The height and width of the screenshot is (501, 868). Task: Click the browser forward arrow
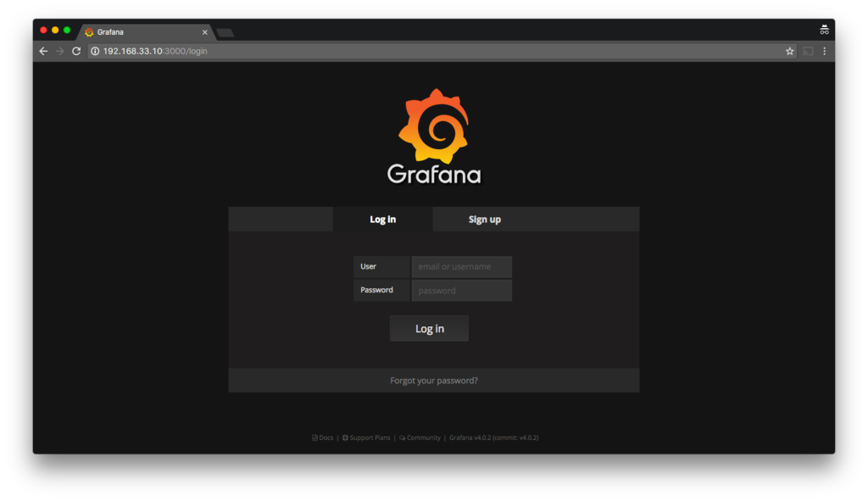pos(60,51)
